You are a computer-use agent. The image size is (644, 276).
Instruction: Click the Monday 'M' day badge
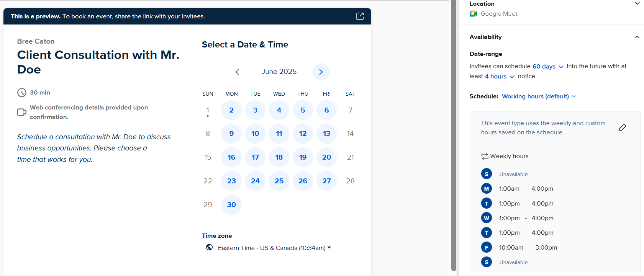[x=487, y=189]
